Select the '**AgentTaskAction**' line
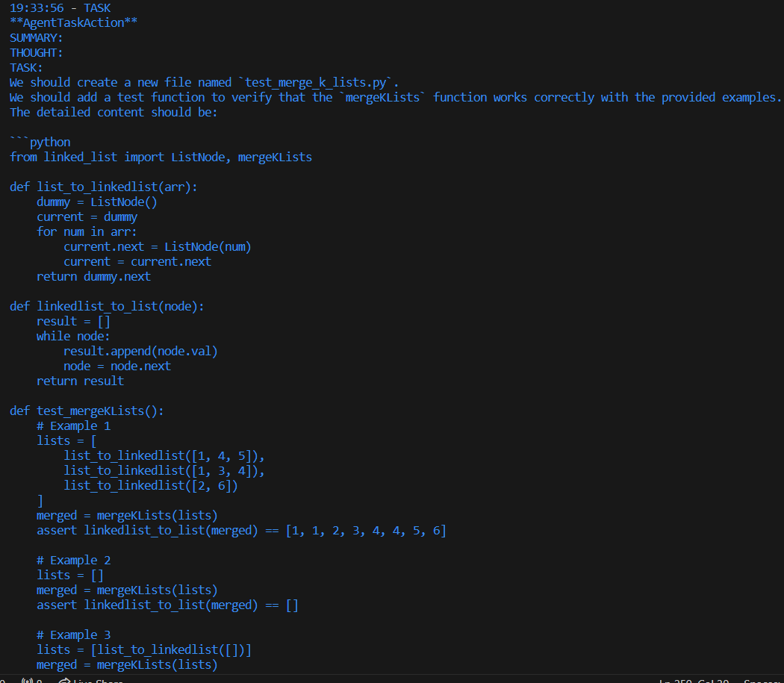 tap(73, 23)
